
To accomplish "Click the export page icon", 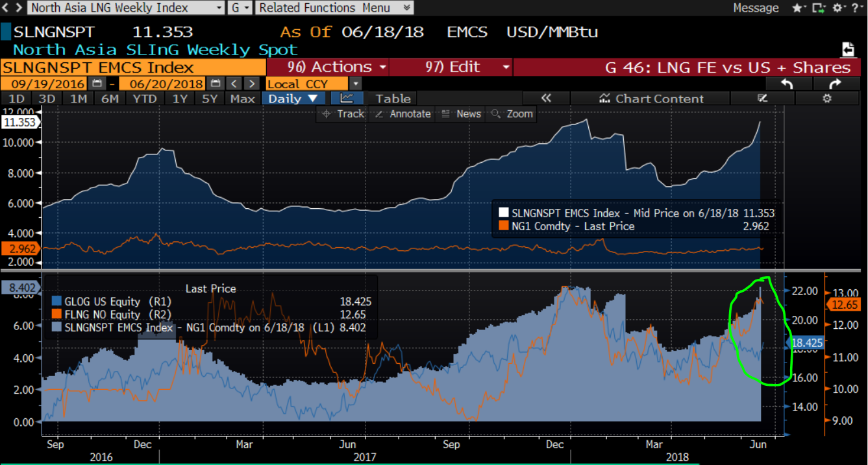I will (x=847, y=49).
